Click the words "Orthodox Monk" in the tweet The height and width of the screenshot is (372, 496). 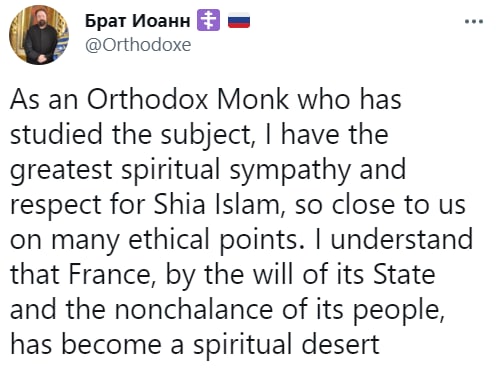[x=188, y=99]
